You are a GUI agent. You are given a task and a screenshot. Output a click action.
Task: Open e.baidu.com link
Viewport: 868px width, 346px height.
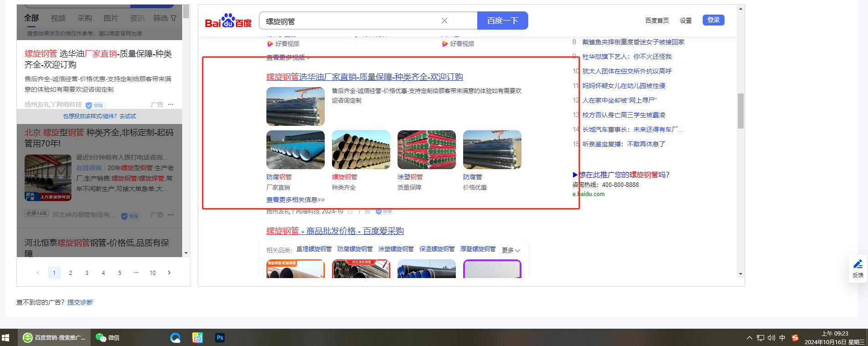click(588, 194)
